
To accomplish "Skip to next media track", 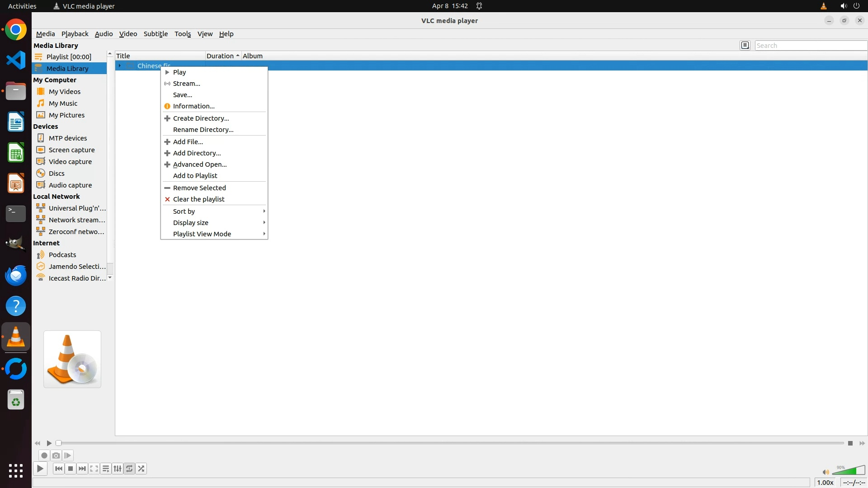I will [x=82, y=469].
